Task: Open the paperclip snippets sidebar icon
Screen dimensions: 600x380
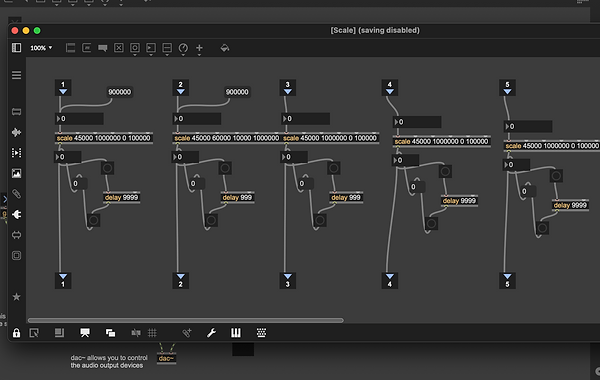Action: [16, 194]
